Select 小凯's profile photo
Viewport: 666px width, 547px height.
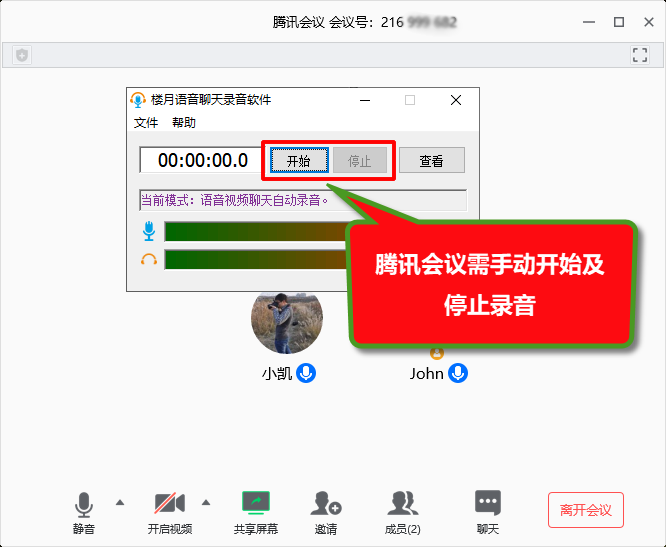click(287, 323)
